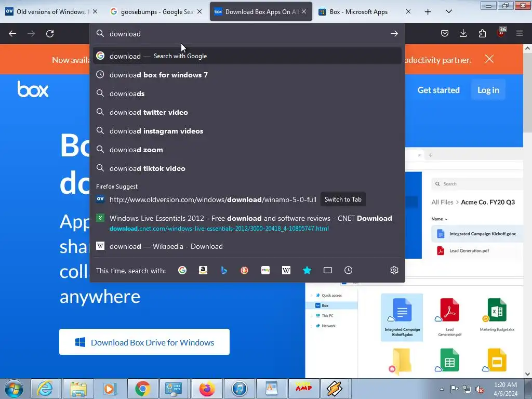Close the goosebumps Google Search tab
532x399 pixels.
[x=199, y=12]
